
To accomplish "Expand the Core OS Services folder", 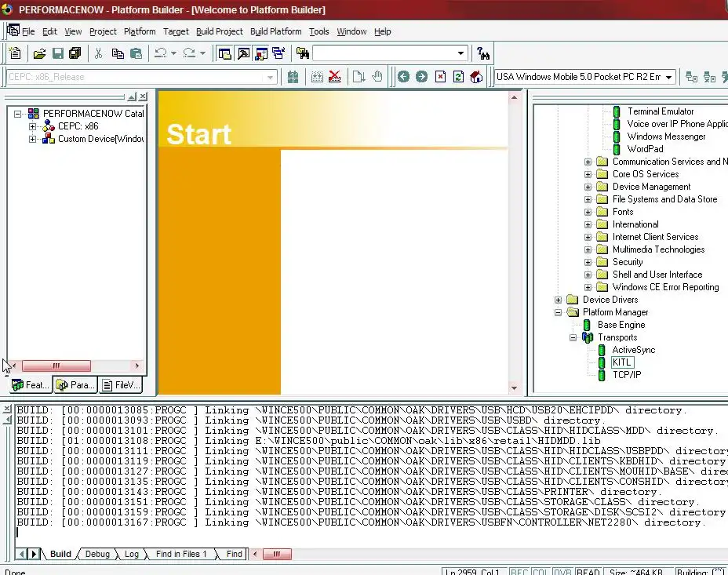I will (x=588, y=174).
